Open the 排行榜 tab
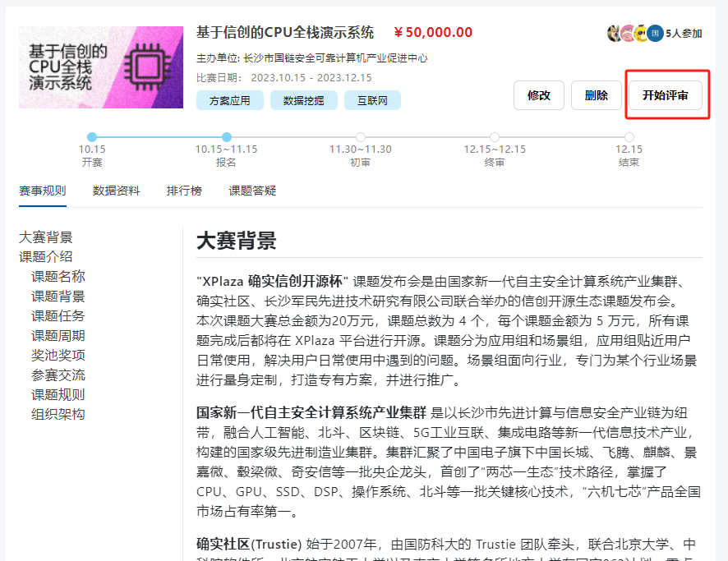728x561 pixels. 184,191
